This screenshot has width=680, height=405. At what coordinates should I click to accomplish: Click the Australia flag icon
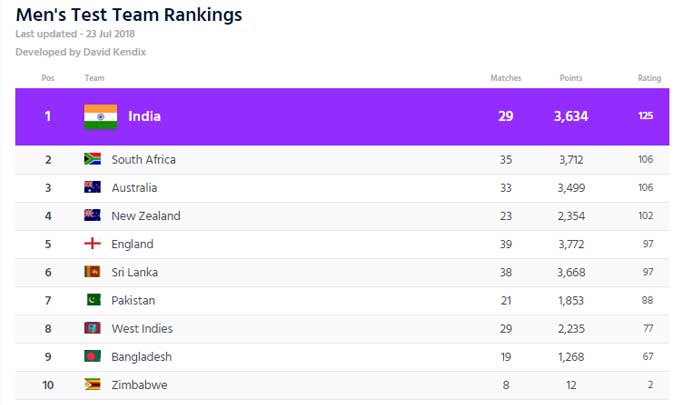[92, 187]
